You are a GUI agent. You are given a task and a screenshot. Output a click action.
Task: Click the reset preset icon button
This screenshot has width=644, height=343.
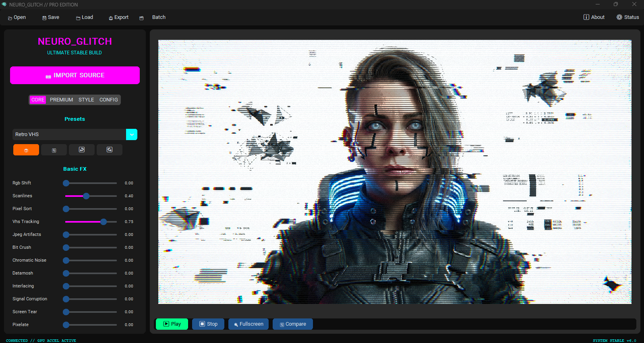(x=54, y=150)
